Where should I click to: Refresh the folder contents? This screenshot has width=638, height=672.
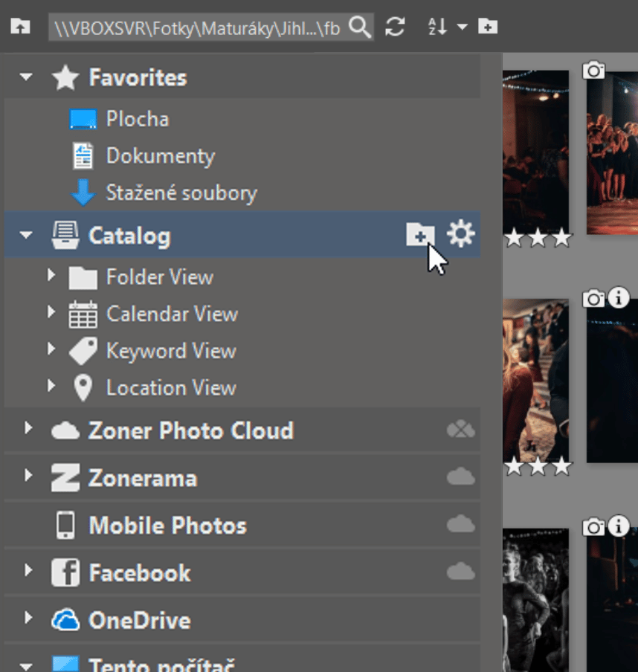coord(395,27)
